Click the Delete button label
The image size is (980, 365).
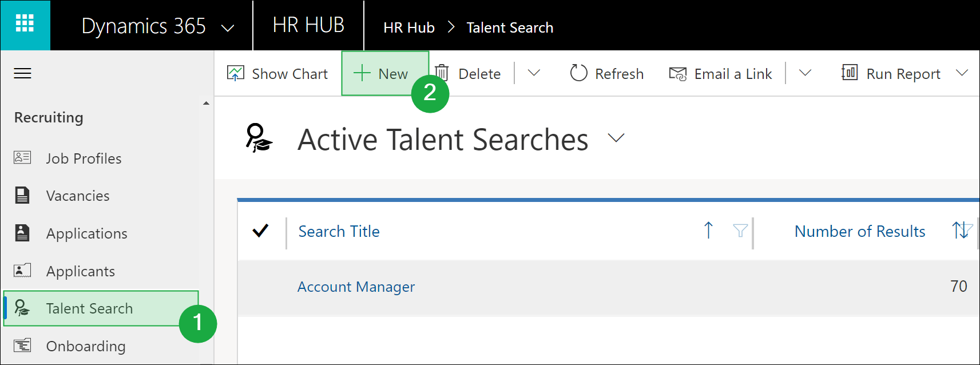pyautogui.click(x=479, y=74)
